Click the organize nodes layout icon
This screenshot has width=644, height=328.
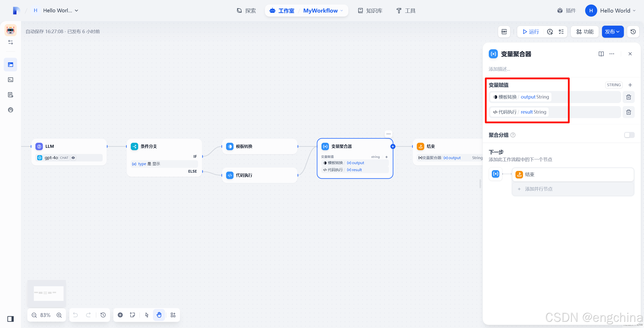click(x=173, y=315)
